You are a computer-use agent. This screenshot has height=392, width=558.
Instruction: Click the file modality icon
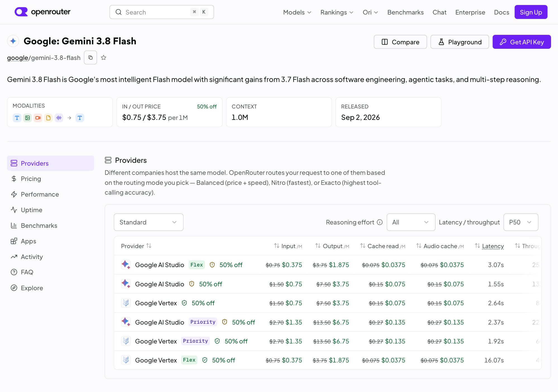tap(48, 118)
